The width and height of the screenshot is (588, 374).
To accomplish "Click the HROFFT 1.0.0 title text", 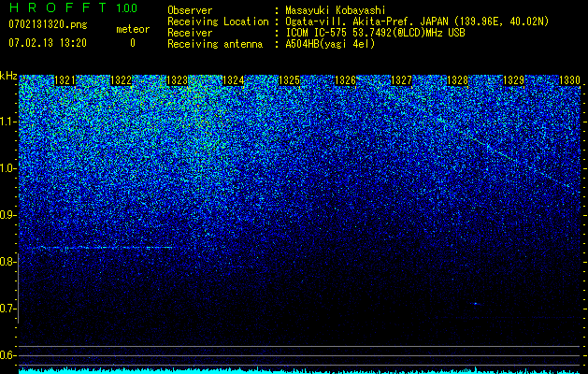I will 73,7.
